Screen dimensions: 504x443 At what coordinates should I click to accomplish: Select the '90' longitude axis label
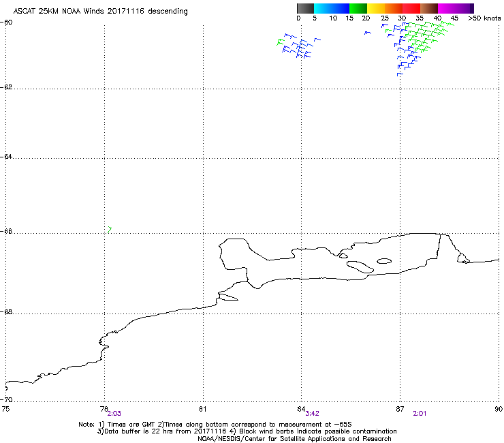499,409
